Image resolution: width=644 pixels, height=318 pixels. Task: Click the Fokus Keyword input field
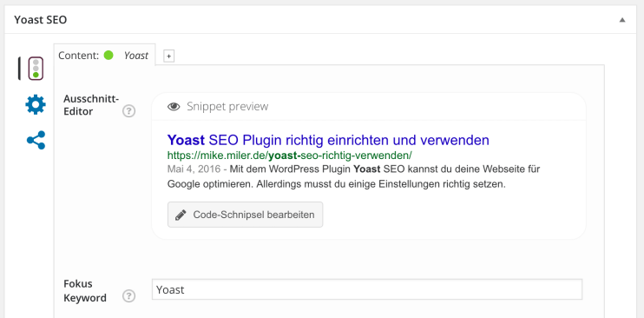(367, 289)
